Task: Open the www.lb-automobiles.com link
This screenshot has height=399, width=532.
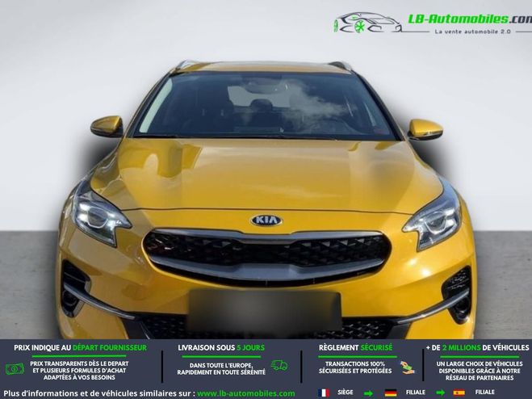Action: 246,394
